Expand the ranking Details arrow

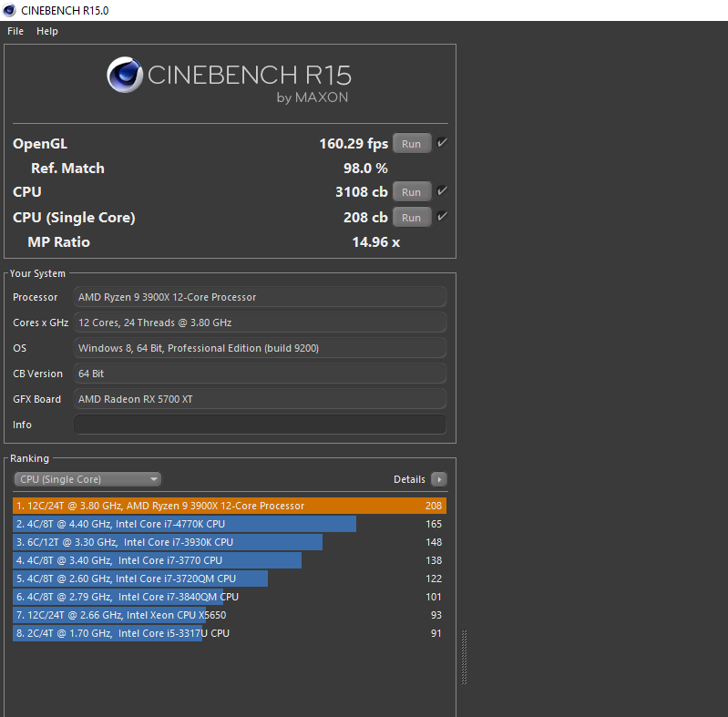pos(439,479)
